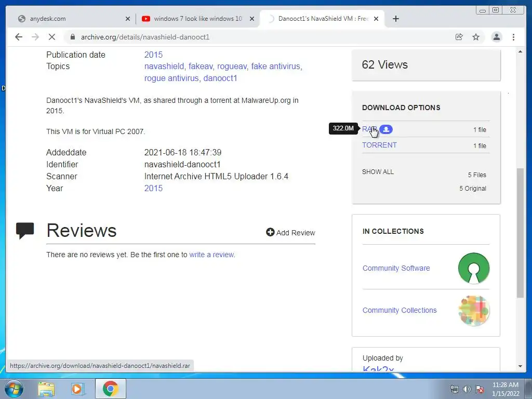This screenshot has width=532, height=399.
Task: Open Chrome's three-dot menu
Action: click(513, 37)
